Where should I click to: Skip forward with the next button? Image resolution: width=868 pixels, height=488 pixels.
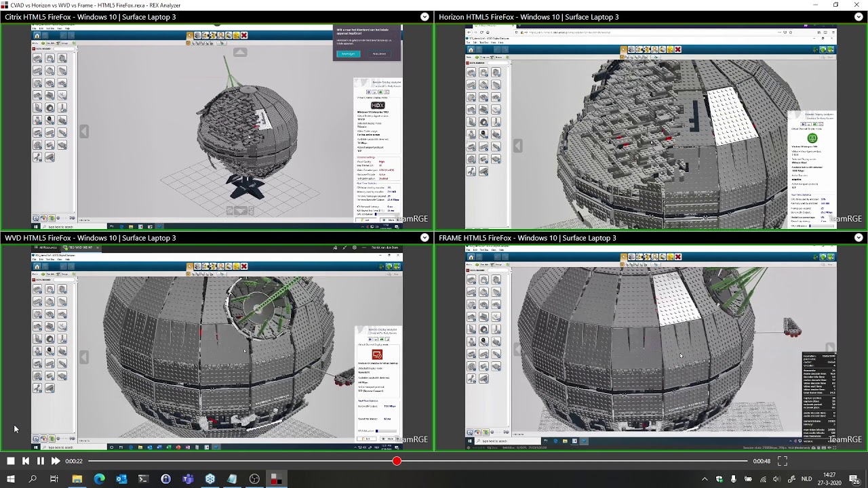point(56,461)
